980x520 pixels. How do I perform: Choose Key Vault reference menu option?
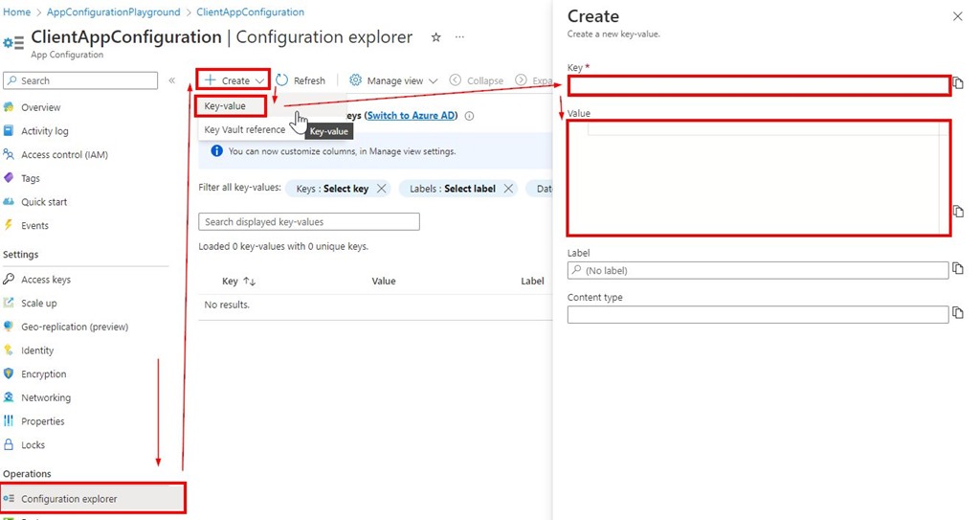click(x=244, y=130)
